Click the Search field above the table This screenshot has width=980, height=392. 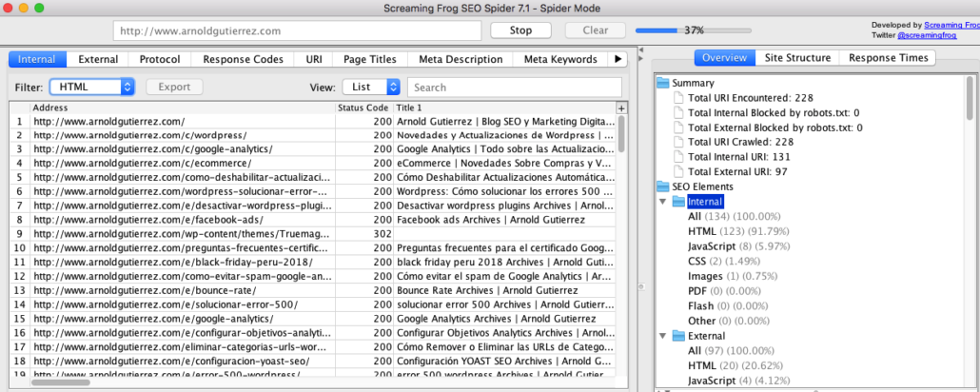515,87
